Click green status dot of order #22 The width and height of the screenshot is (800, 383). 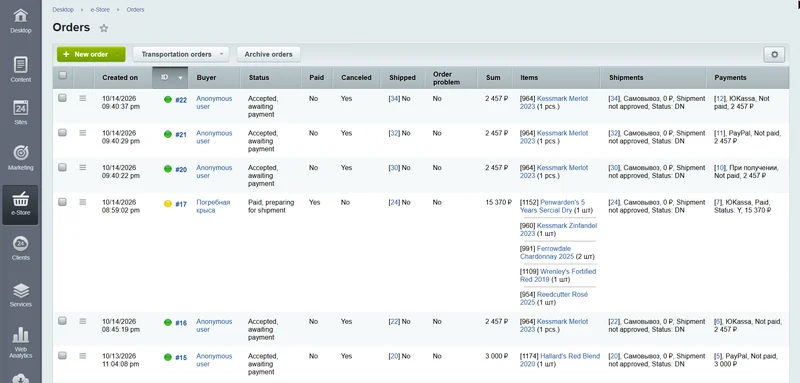[x=167, y=100]
